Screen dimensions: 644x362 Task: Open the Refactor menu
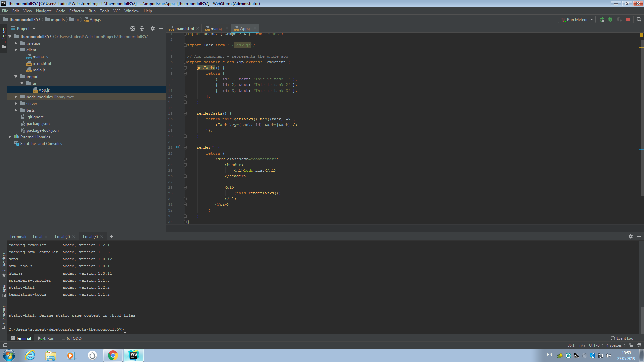[77, 11]
